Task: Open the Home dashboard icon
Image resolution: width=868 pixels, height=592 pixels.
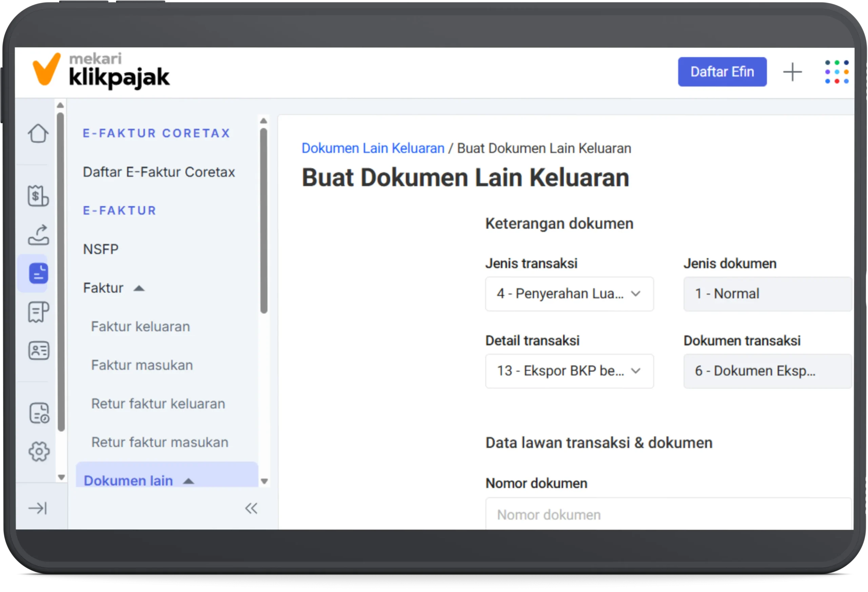Action: point(38,134)
